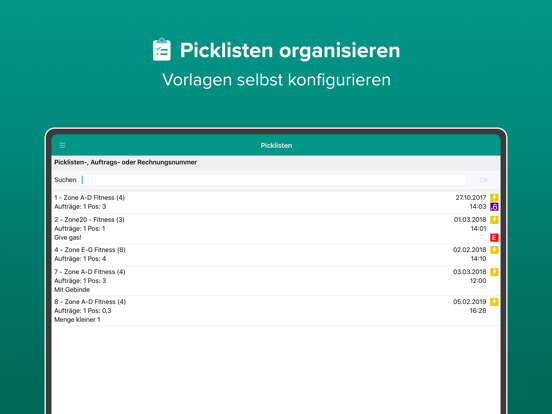Click the time 14:10

tap(478, 259)
